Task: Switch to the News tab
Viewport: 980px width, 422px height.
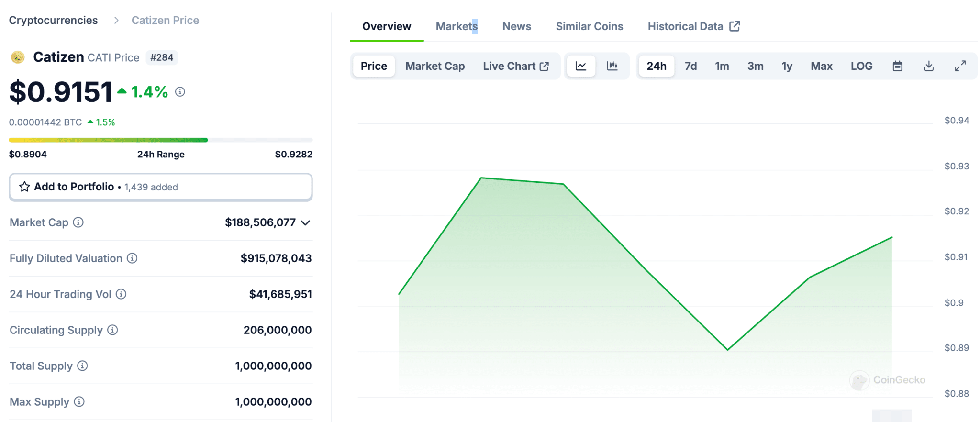Action: [x=516, y=26]
